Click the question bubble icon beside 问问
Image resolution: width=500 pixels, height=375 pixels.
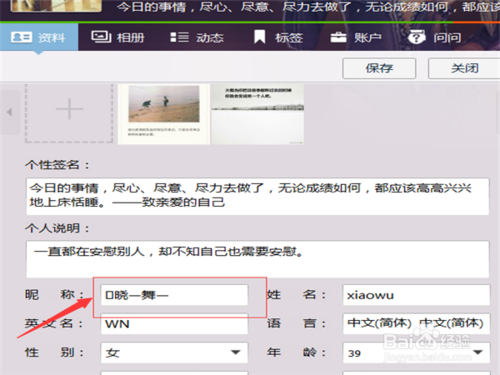coord(417,37)
